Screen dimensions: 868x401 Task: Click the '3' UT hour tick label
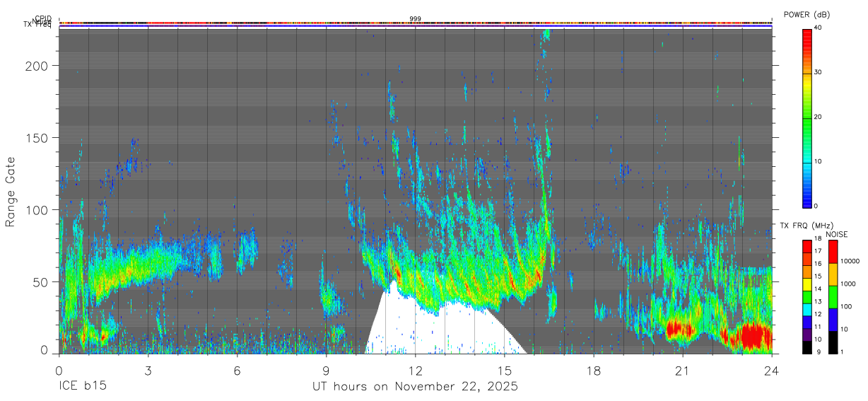(148, 370)
